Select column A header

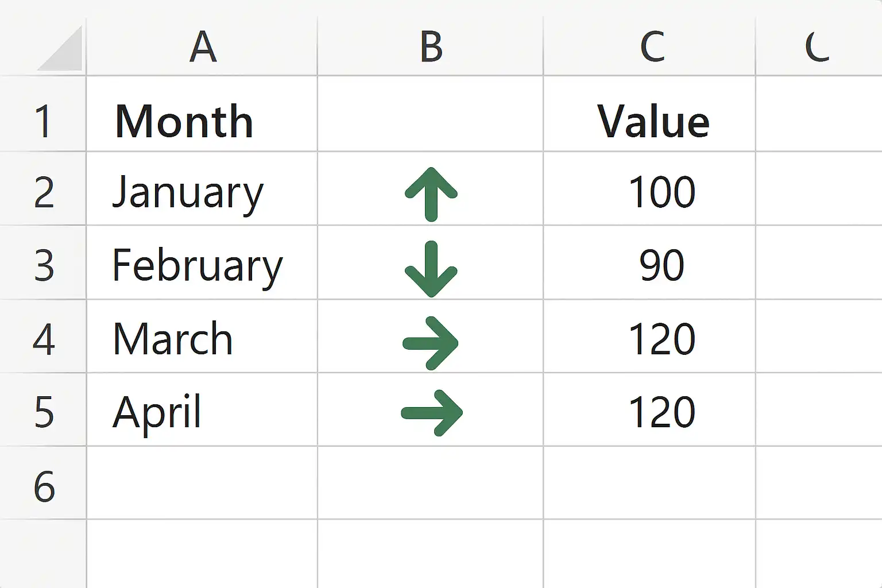point(202,46)
